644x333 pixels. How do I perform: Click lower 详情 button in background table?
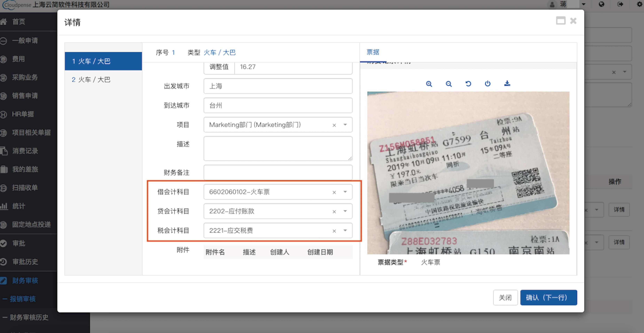pos(619,242)
